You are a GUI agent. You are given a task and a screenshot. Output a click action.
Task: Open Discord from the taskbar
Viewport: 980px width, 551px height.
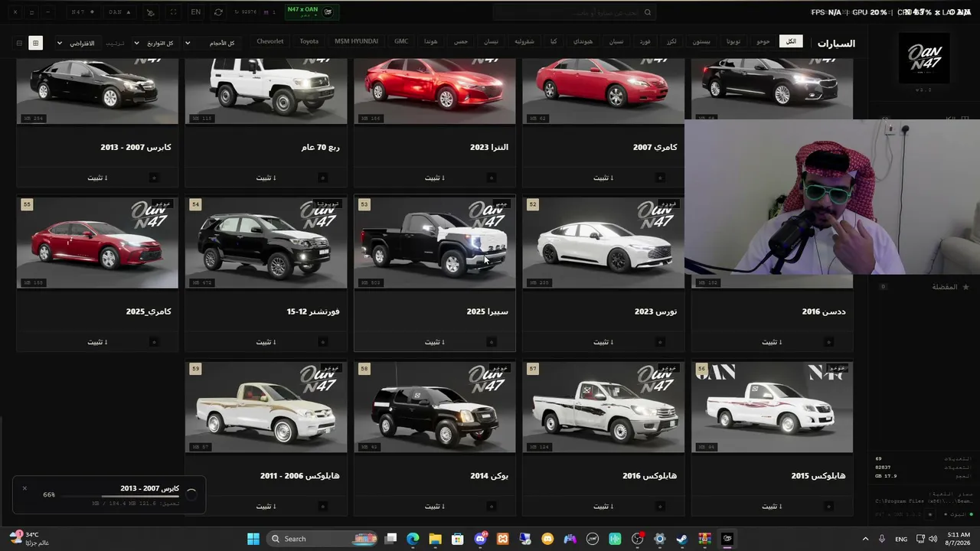click(480, 539)
